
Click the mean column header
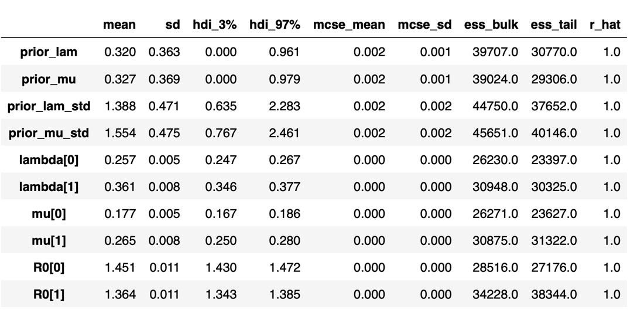tap(119, 25)
